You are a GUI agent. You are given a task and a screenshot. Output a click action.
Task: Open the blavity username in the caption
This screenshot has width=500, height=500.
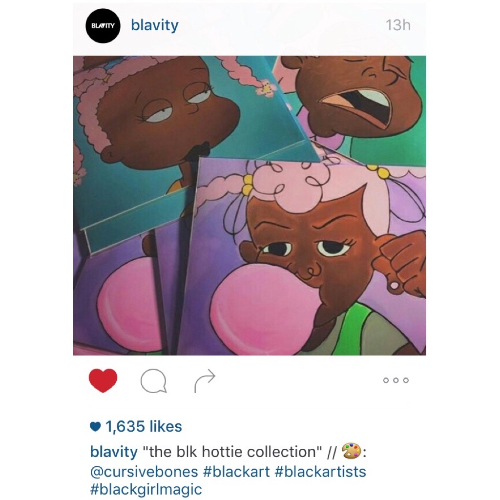(x=114, y=452)
